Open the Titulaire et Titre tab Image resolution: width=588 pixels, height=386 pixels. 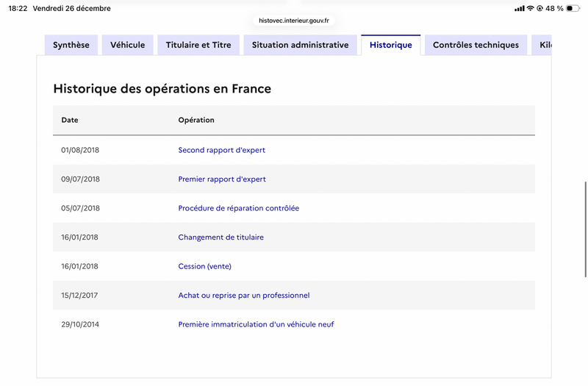pos(198,45)
